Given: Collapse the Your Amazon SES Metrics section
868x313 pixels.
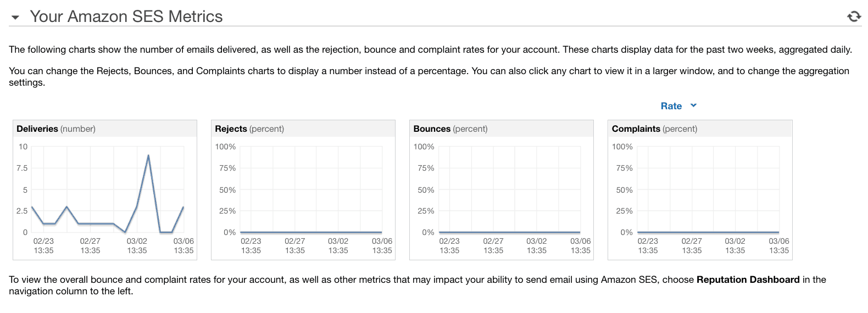Looking at the screenshot, I should click(15, 18).
